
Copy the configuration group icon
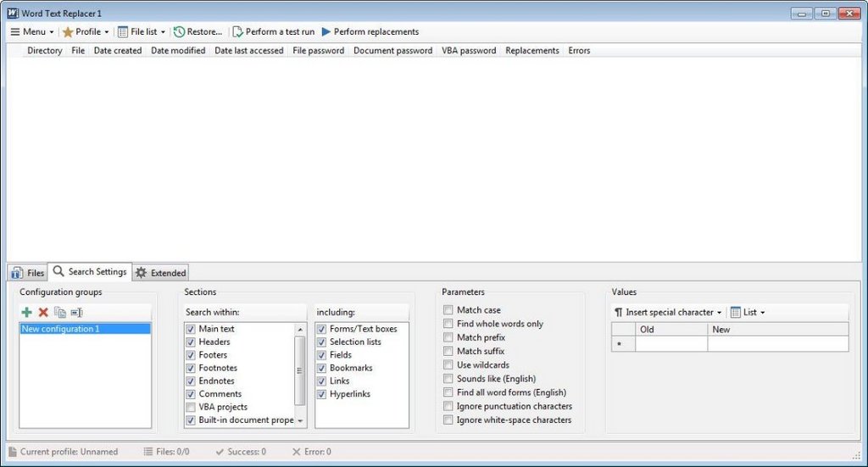tap(60, 312)
